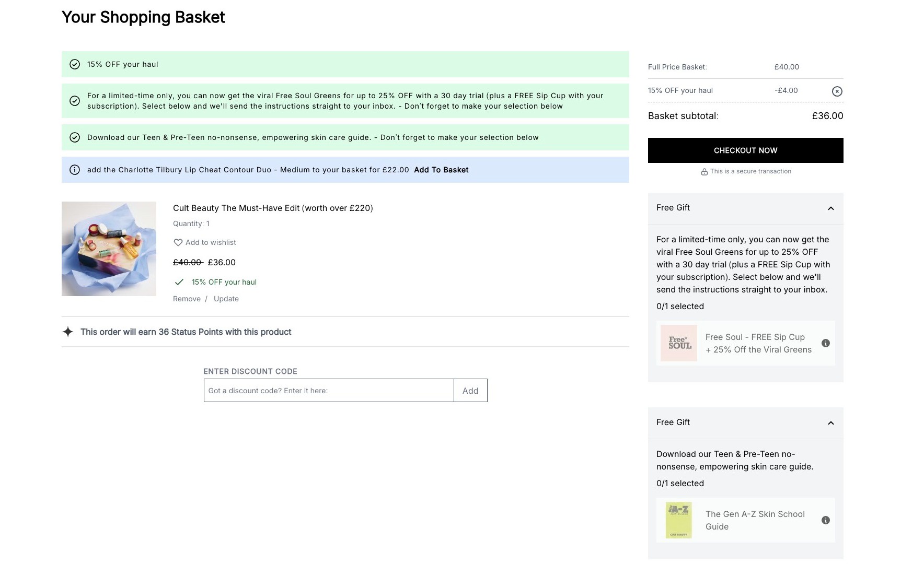The height and width of the screenshot is (564, 924).
Task: Click 0/1 selected under skin care guide
Action: coord(680,483)
